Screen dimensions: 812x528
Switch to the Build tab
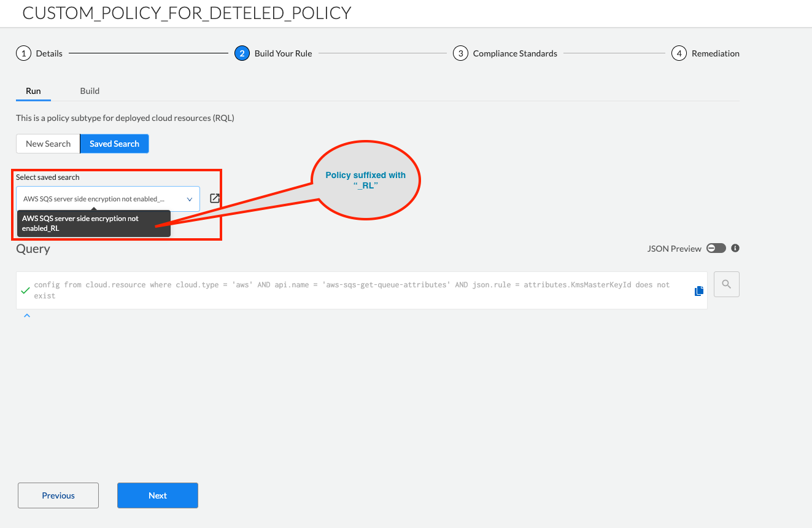tap(90, 91)
